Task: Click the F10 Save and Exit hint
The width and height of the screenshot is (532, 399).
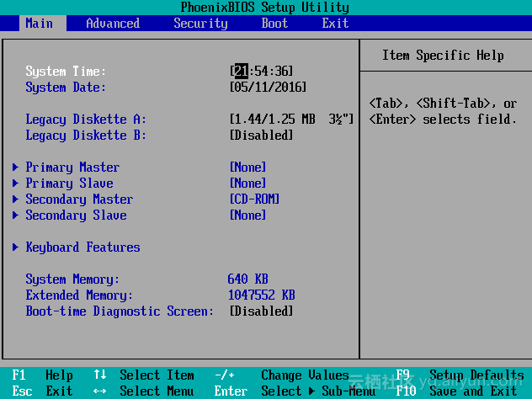Action: pos(457,391)
